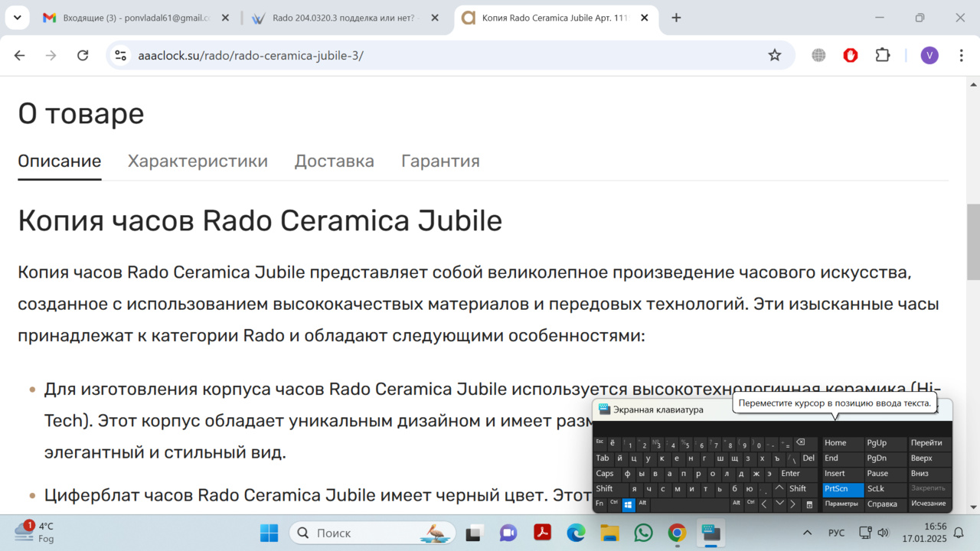Click the page's vertical scrollbar thumb
Viewport: 980px width, 551px height.
(973, 241)
